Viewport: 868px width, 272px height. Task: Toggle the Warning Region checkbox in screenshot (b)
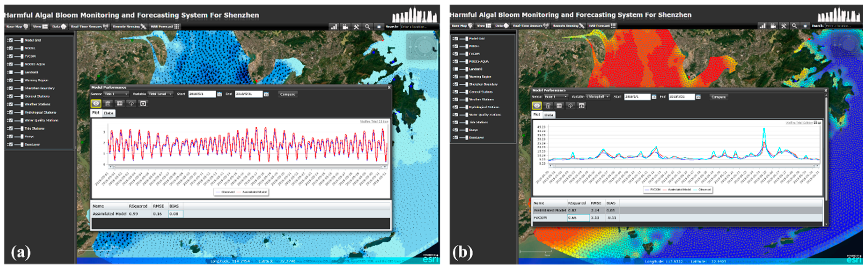[456, 76]
